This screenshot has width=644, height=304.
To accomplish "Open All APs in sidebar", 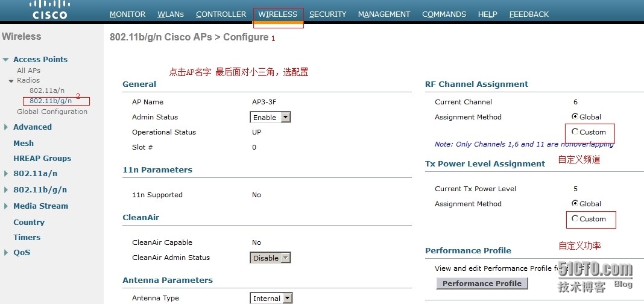I will click(x=29, y=71).
